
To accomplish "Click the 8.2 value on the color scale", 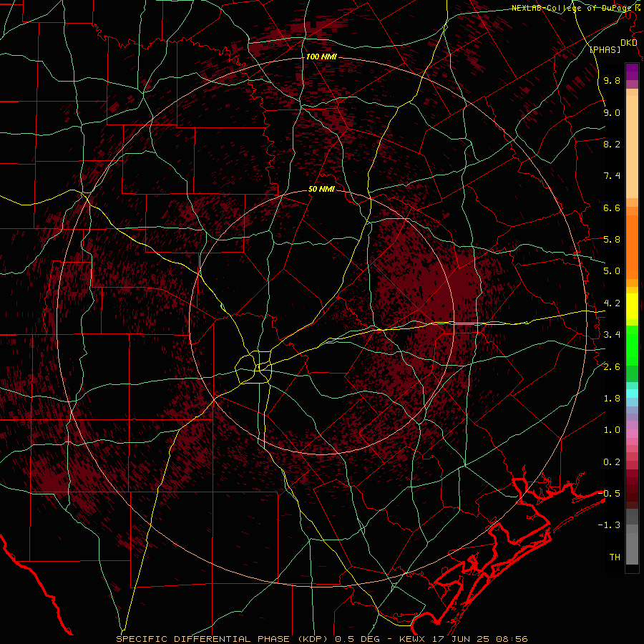I will tap(612, 144).
